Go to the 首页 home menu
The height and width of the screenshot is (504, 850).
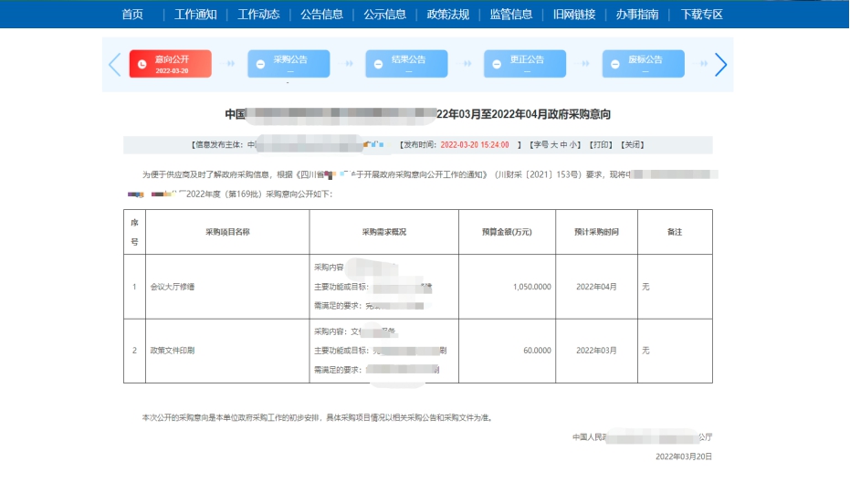tap(132, 15)
